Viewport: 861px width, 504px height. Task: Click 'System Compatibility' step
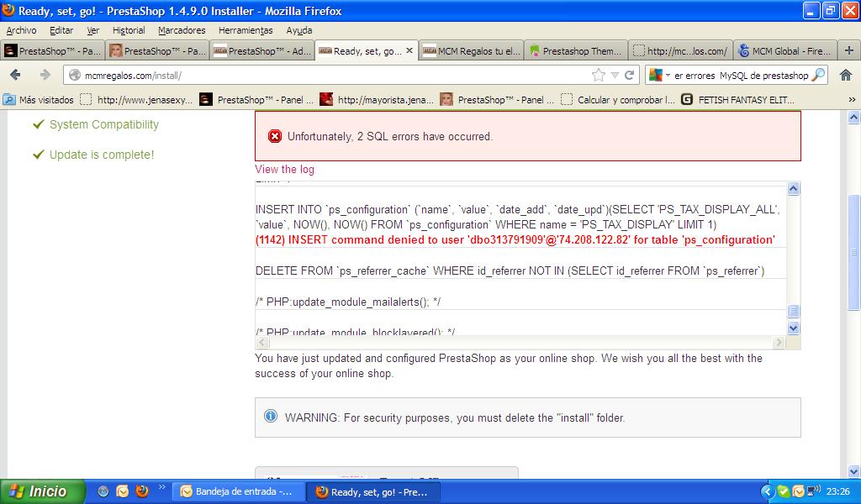pyautogui.click(x=103, y=124)
